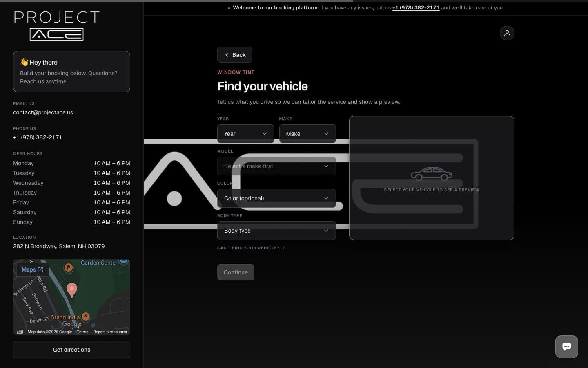Open the user account profile icon

[507, 33]
